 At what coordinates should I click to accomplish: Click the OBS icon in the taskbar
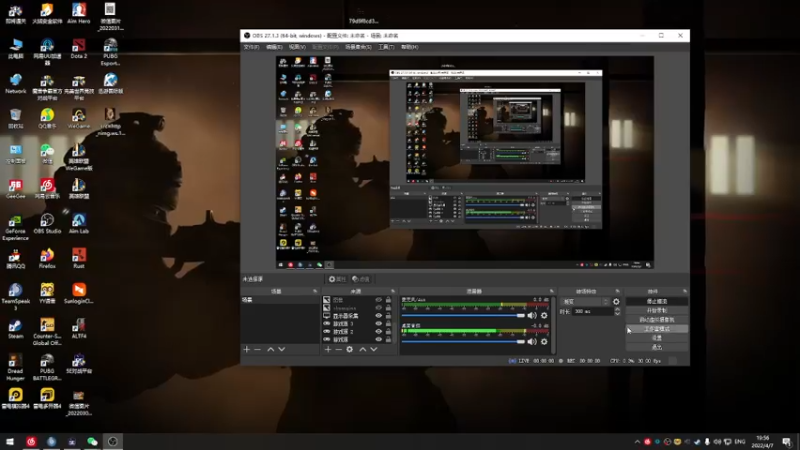click(113, 441)
